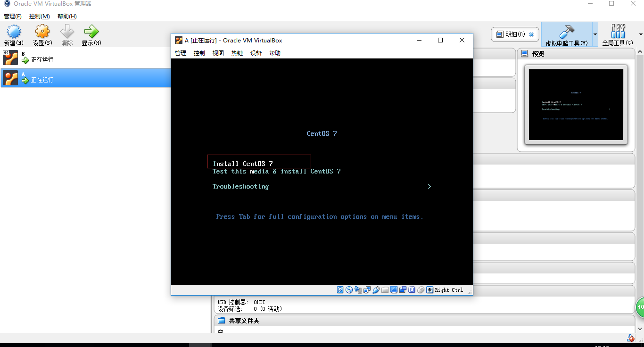Screen dimensions: 644x347
Task: Click the green round badge at right edge
Action: [640, 307]
